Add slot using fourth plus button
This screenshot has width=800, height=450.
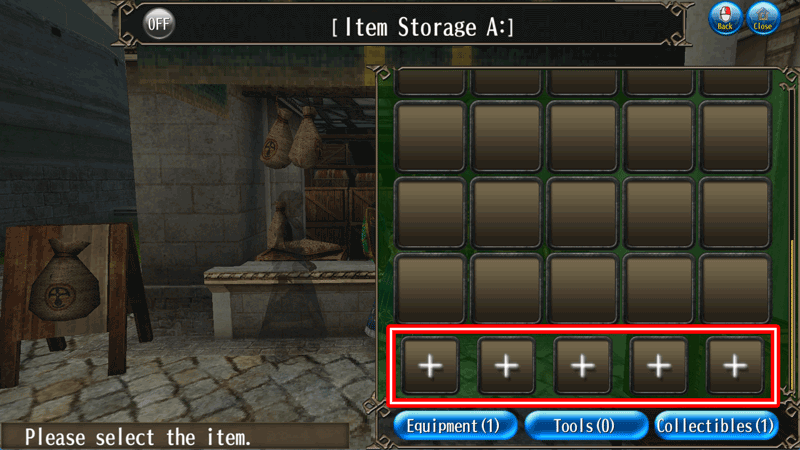click(659, 365)
